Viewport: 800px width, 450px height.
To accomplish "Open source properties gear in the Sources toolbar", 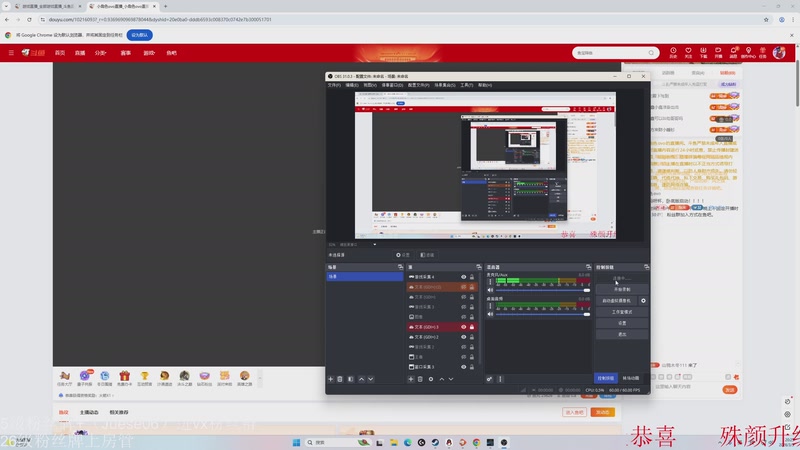I will pyautogui.click(x=431, y=379).
